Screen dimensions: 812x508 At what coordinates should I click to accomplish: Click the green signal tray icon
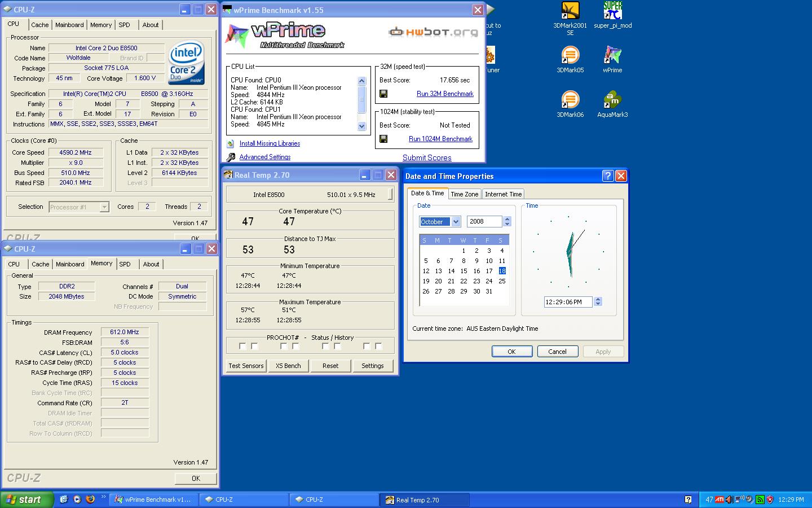pyautogui.click(x=760, y=500)
